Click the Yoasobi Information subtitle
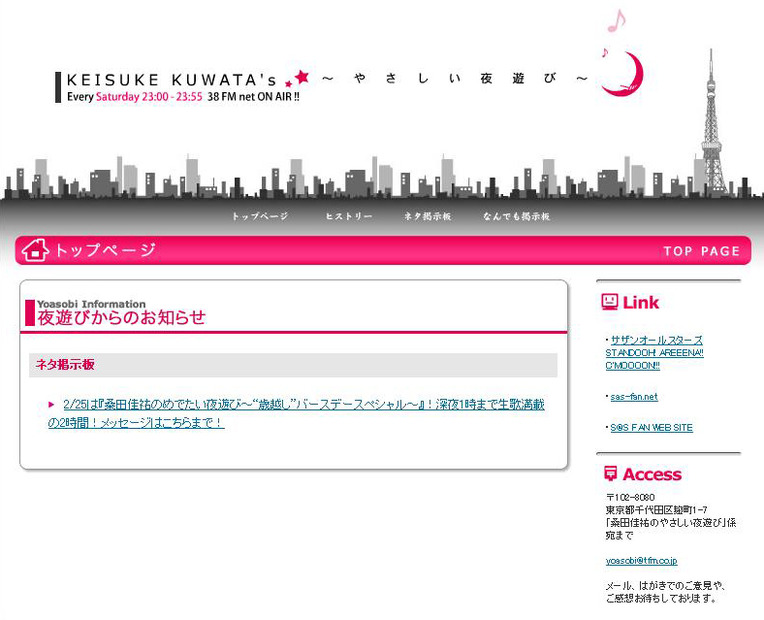Viewport: 764px width, 620px height. 91,304
